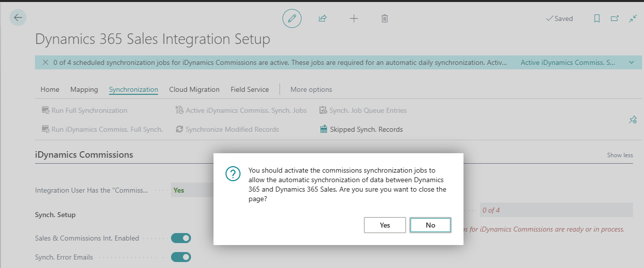
Task: Open page in new window icon
Action: click(x=614, y=18)
